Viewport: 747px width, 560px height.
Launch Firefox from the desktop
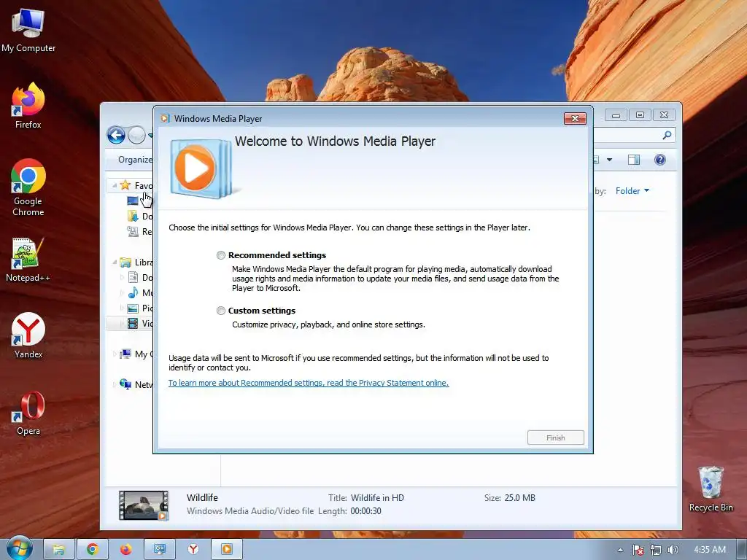[x=28, y=106]
